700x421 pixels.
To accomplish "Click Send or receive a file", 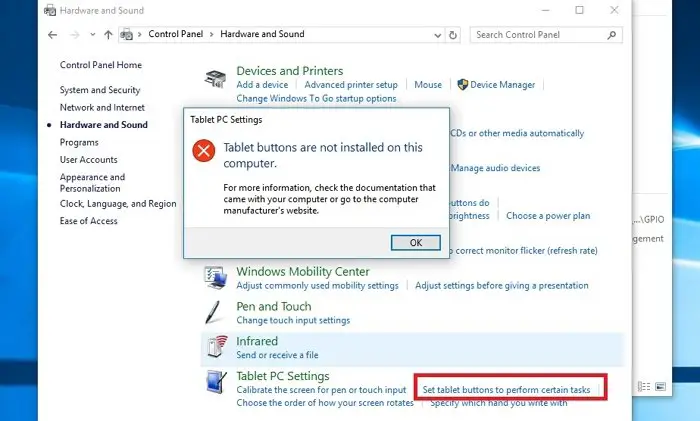I will point(277,355).
